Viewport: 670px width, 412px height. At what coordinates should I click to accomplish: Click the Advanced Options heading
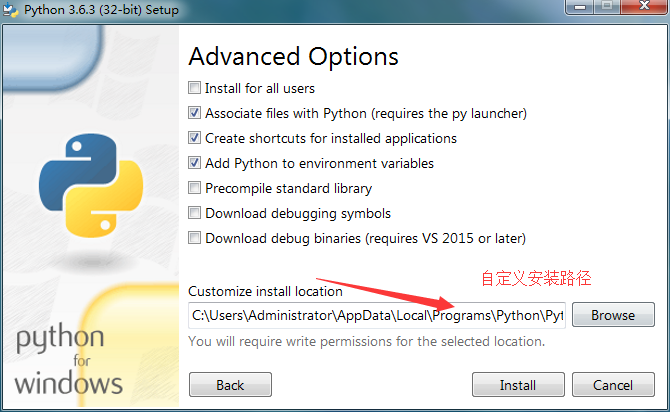294,56
